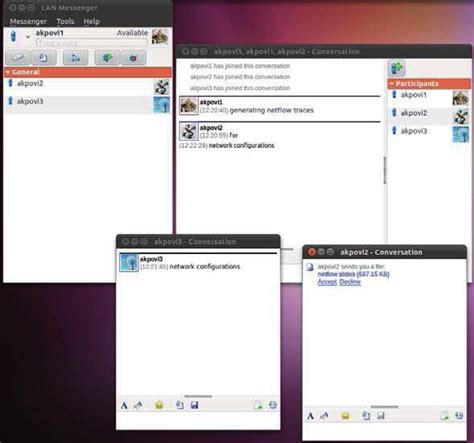The image size is (474, 443).
Task: Accept the netflow slides file transfer
Action: (327, 282)
